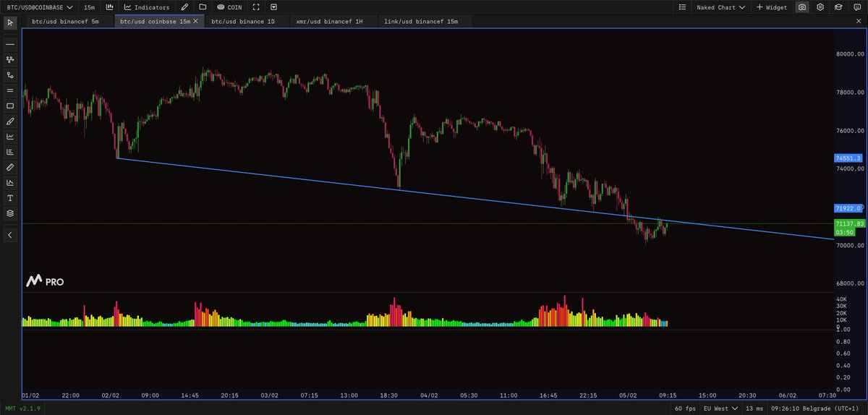868x415 pixels.
Task: Select the area chart pattern tool
Action: coord(10,182)
